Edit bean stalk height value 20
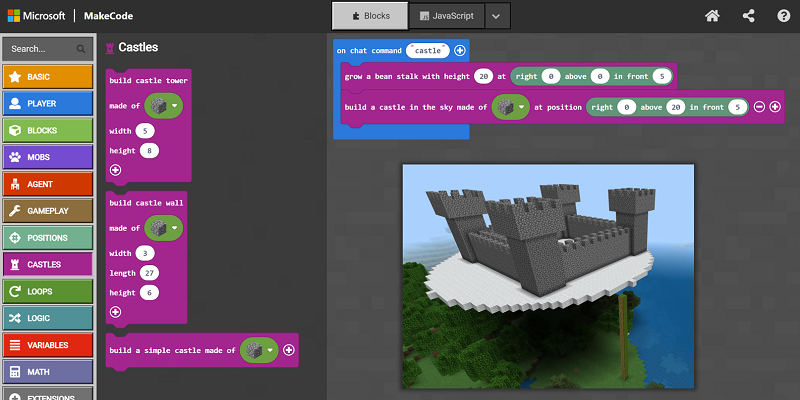The height and width of the screenshot is (400, 800). pos(483,77)
